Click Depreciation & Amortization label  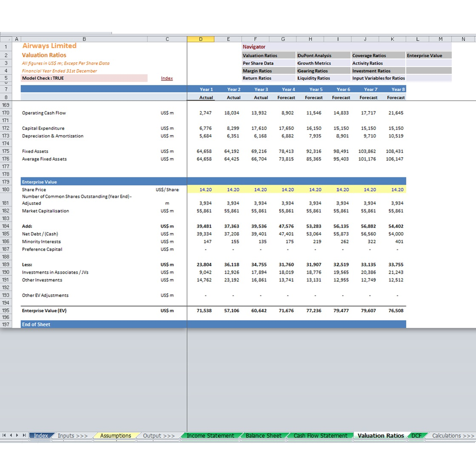coord(53,136)
